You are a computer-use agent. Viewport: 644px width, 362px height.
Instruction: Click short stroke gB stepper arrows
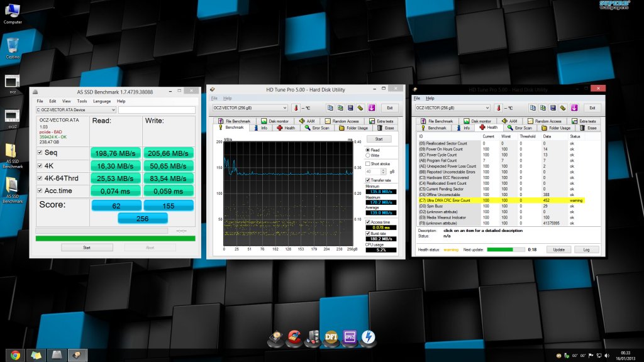[x=383, y=172]
